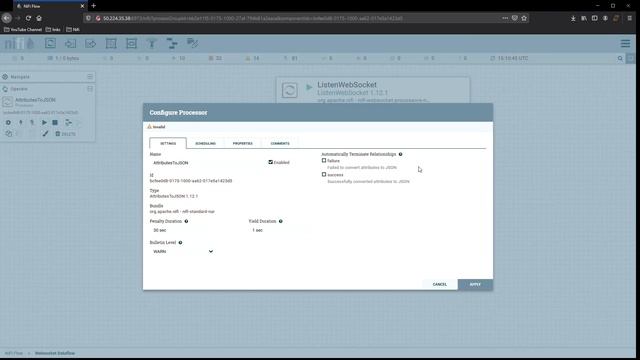The image size is (640, 360).
Task: Click the Label toolbar icon
Action: tap(192, 43)
